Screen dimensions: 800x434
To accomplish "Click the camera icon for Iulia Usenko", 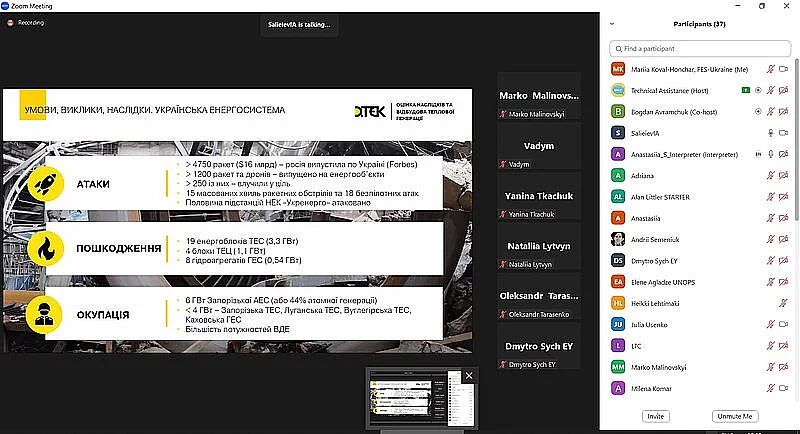I will [x=783, y=324].
